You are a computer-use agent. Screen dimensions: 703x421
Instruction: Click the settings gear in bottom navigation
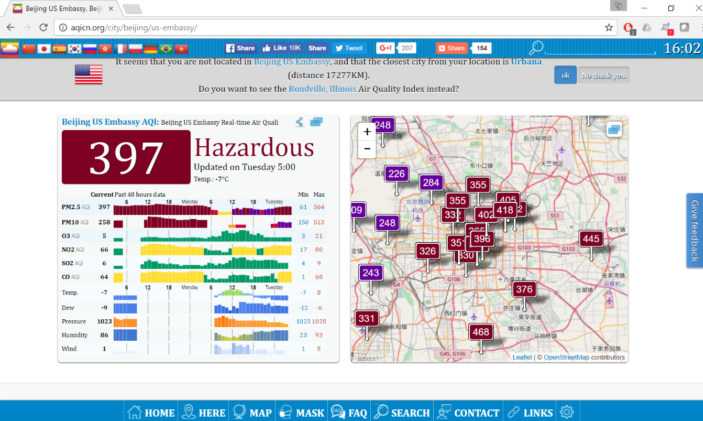coord(567,412)
